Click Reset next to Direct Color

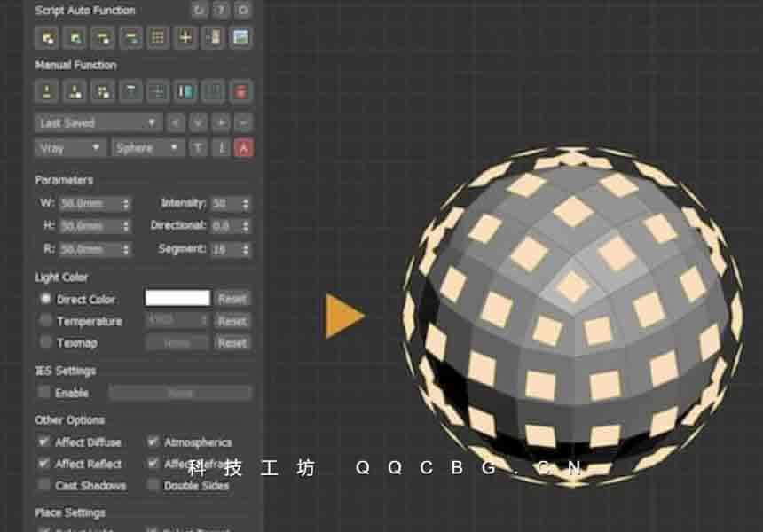(232, 299)
